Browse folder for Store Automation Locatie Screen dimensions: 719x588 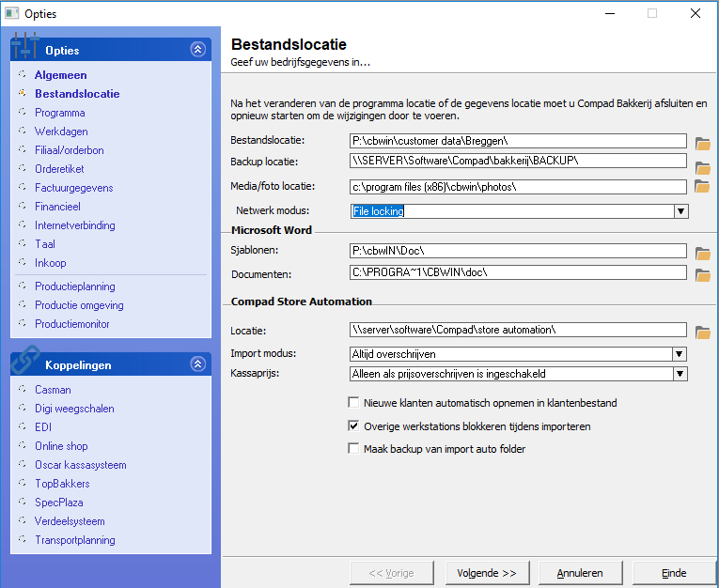click(702, 333)
